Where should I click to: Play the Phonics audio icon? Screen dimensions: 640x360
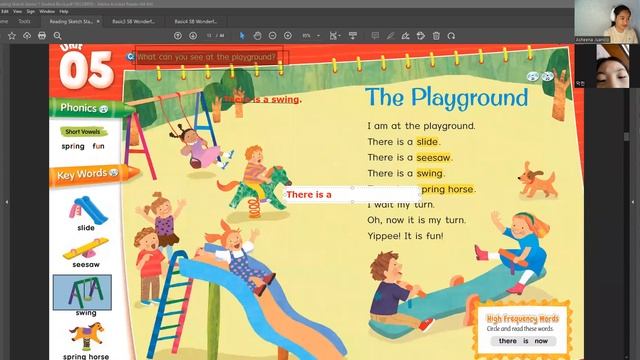[104, 109]
